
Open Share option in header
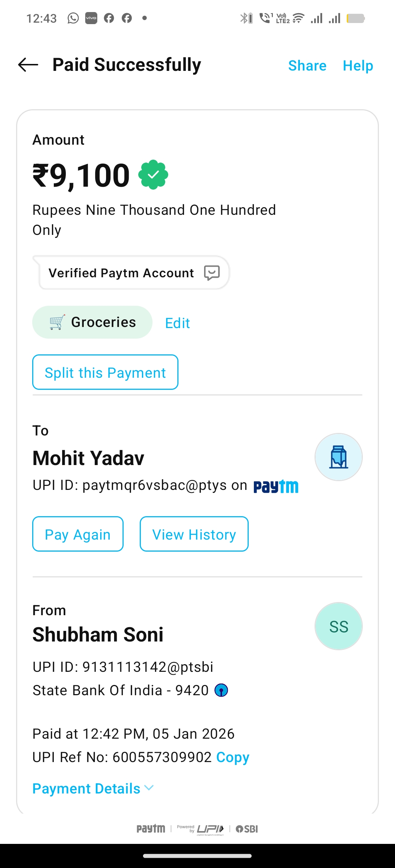click(x=307, y=66)
